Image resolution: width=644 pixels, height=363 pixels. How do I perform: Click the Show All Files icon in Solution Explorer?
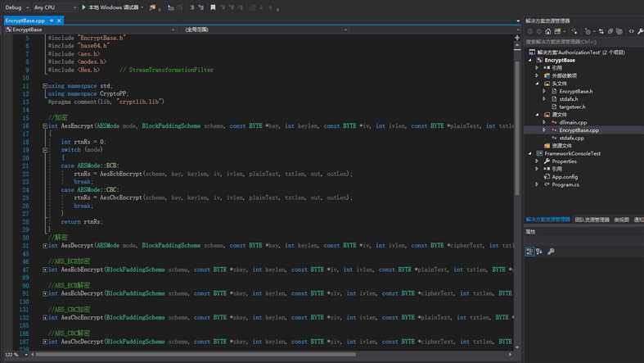coord(619,31)
